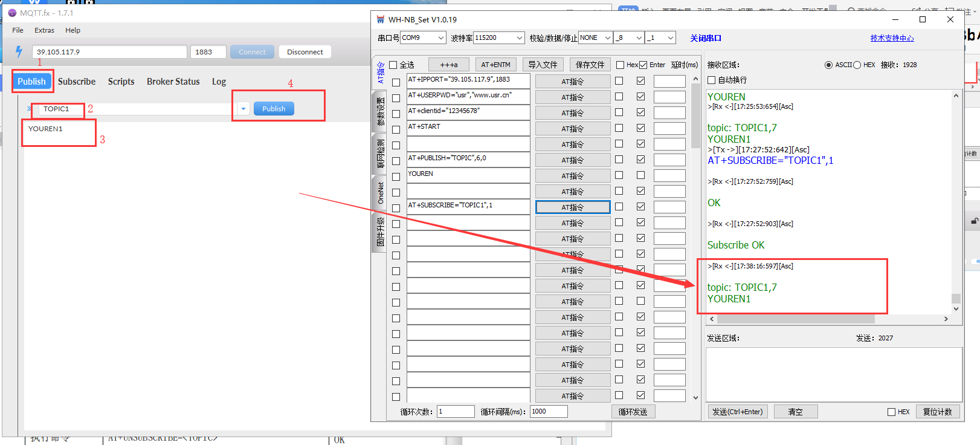
Task: Select the HEX receive radio button
Action: point(857,65)
